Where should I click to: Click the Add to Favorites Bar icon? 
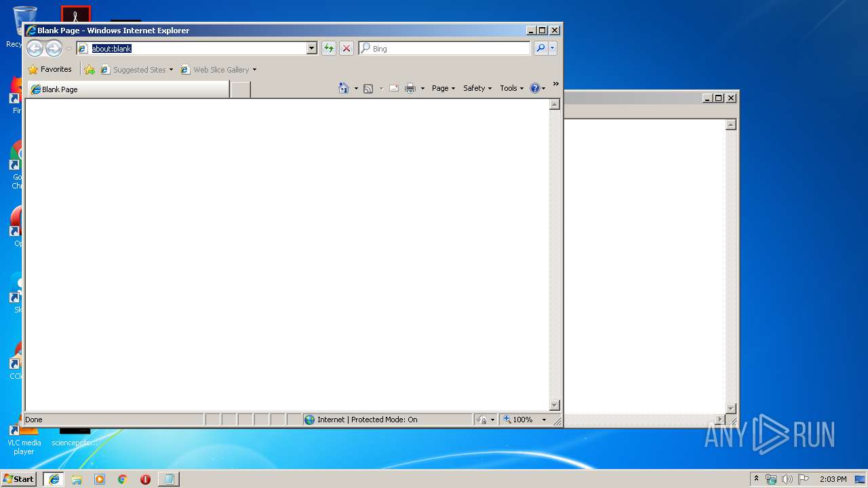pos(90,69)
